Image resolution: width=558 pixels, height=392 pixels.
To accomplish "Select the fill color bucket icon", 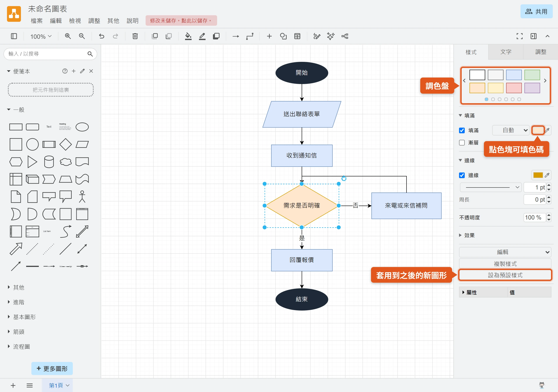I will 188,36.
